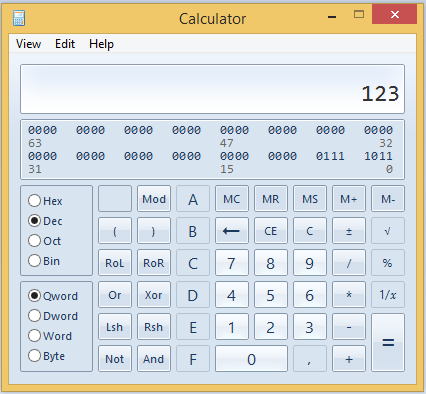Click the open parenthesis button
Image resolution: width=426 pixels, height=394 pixels.
click(x=115, y=231)
